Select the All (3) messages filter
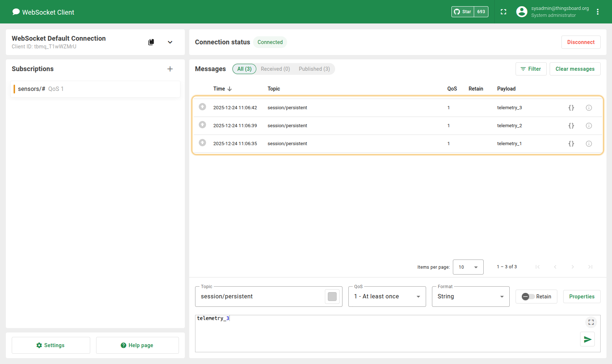The image size is (612, 364). coord(244,69)
